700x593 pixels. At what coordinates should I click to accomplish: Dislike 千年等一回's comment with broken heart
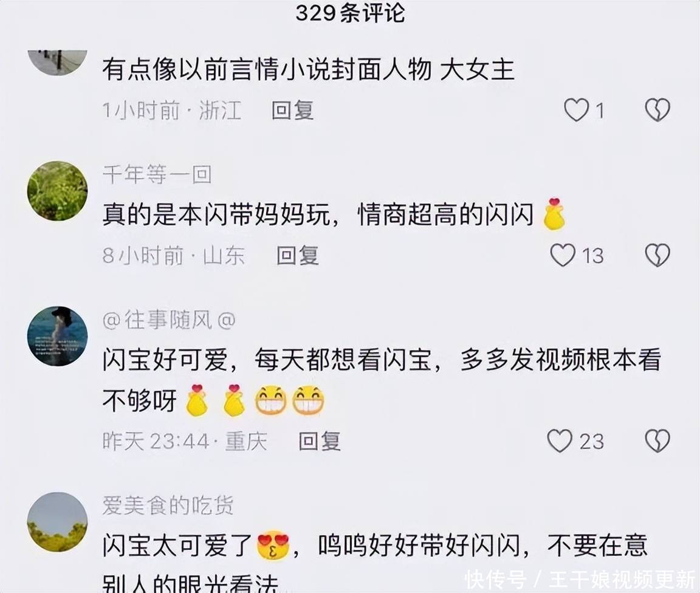click(657, 255)
